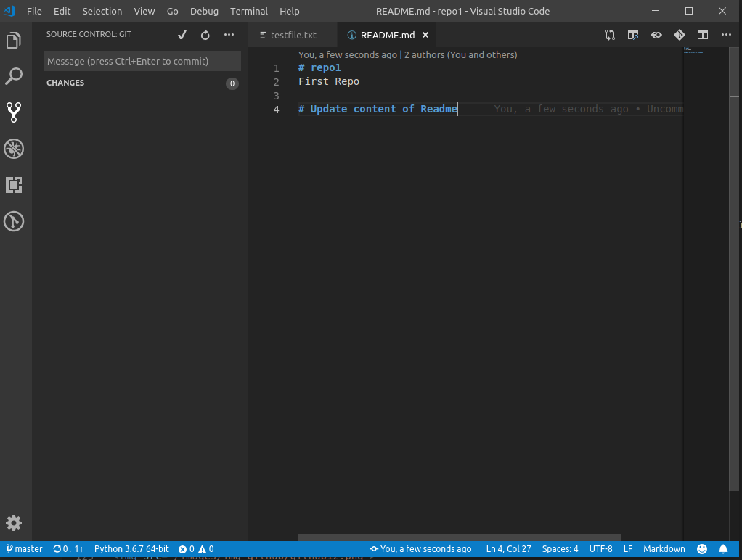Open the Manage gear settings icon

pyautogui.click(x=14, y=522)
